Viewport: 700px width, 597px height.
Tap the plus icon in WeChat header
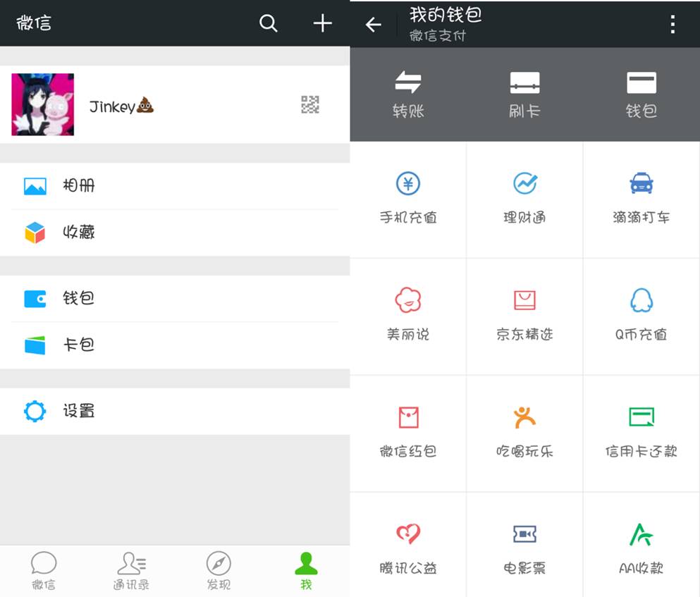322,23
